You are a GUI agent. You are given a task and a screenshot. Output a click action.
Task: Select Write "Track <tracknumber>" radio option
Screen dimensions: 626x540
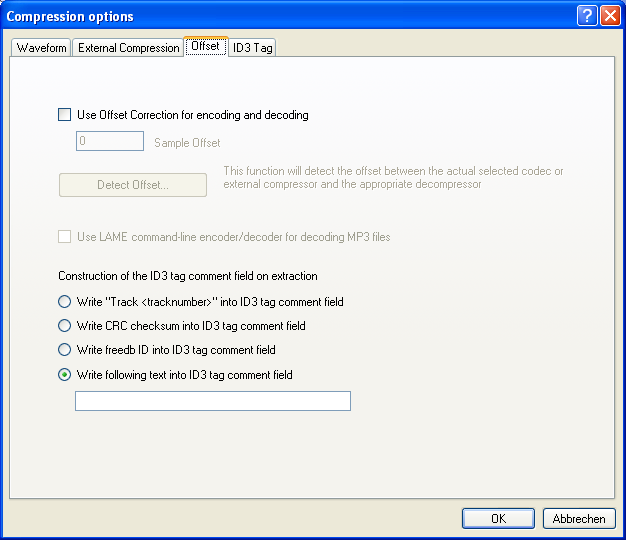click(x=66, y=301)
